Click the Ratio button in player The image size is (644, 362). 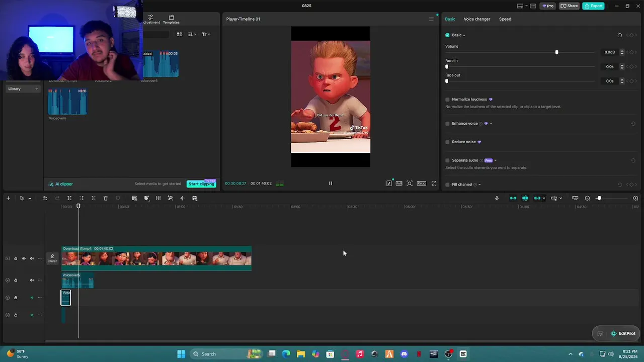click(x=421, y=184)
